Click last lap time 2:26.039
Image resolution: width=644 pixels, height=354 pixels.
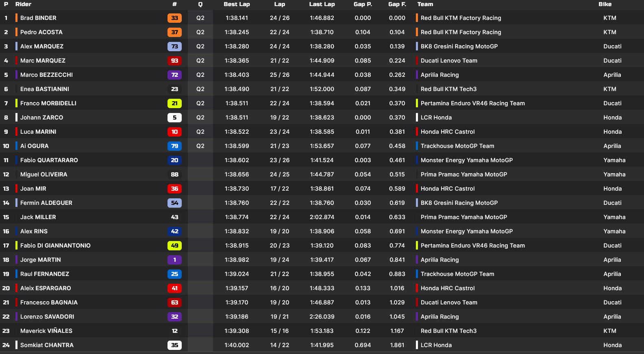tap(322, 317)
